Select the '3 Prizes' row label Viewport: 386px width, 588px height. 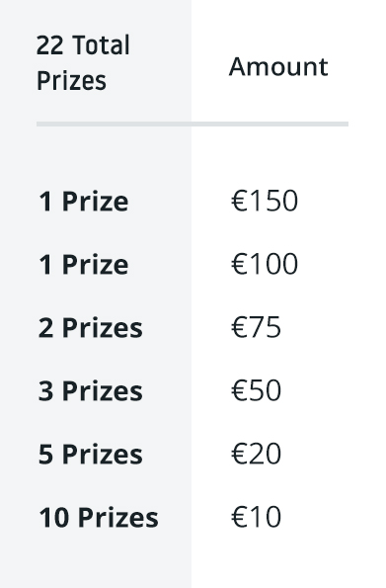(x=90, y=391)
